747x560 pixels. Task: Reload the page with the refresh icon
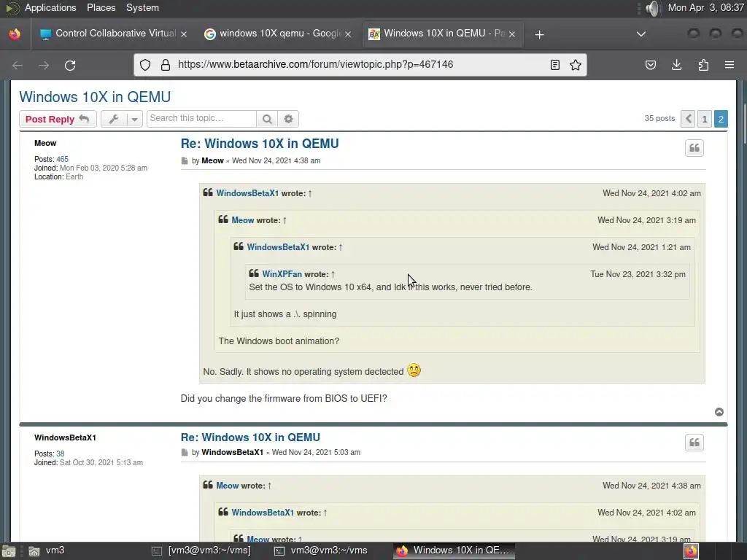[x=70, y=65]
